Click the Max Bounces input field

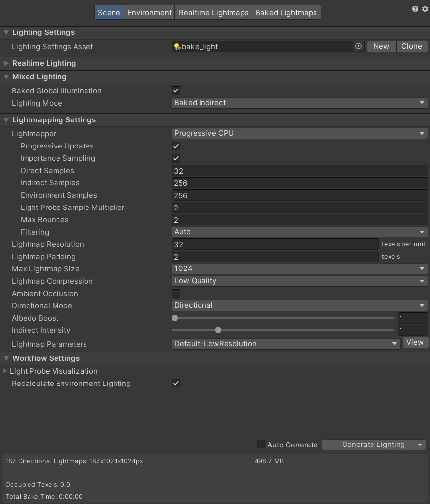(x=300, y=219)
